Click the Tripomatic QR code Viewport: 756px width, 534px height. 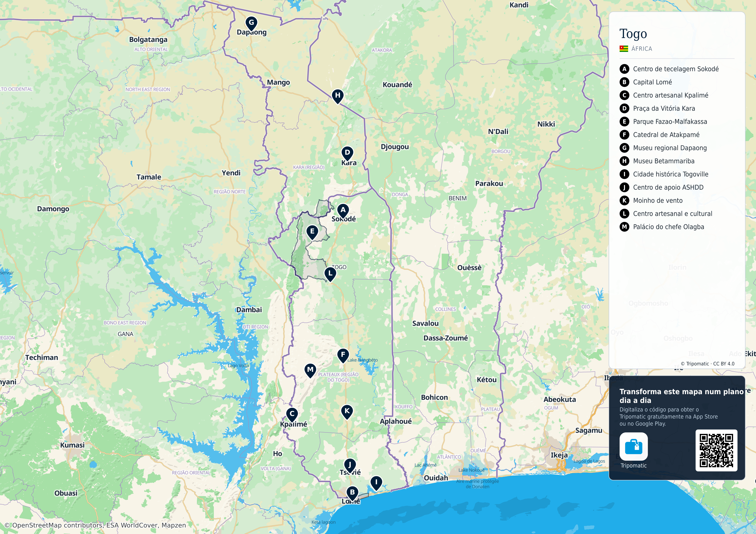716,450
